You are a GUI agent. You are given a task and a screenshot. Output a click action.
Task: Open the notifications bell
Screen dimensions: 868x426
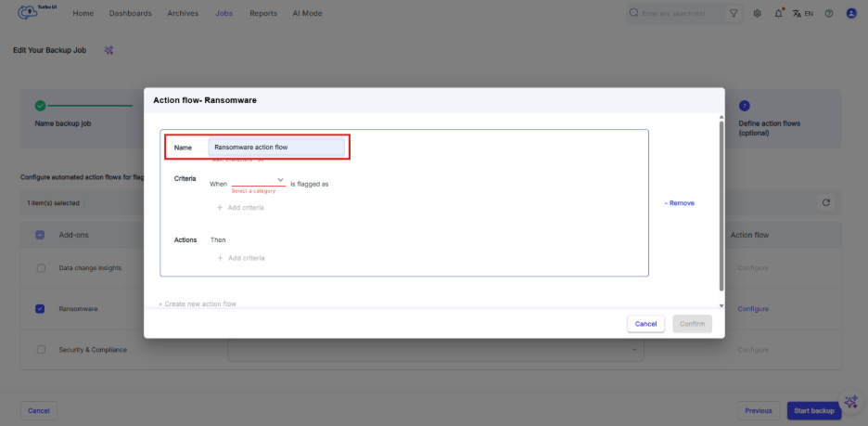(777, 14)
